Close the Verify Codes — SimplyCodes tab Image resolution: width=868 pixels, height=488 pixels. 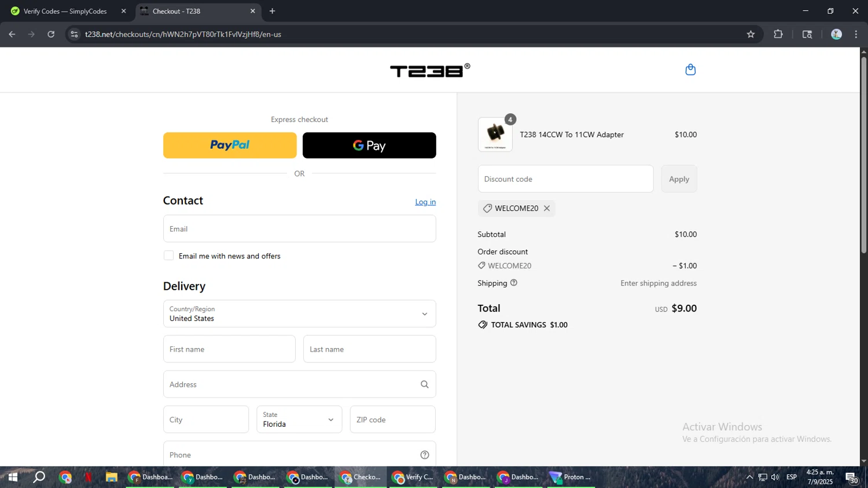tap(123, 11)
